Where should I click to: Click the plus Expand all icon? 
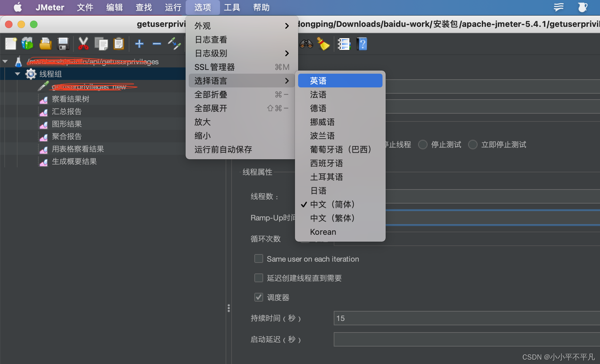(x=139, y=44)
